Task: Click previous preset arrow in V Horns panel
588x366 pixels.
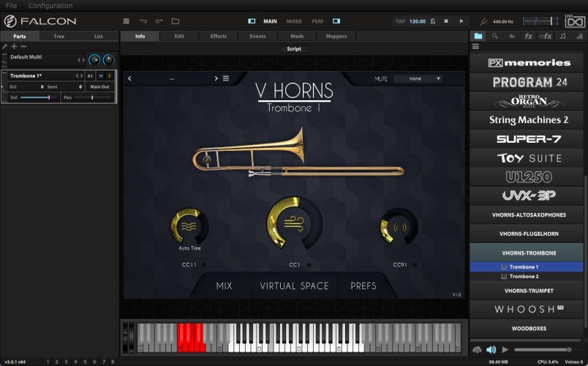Action: (129, 78)
